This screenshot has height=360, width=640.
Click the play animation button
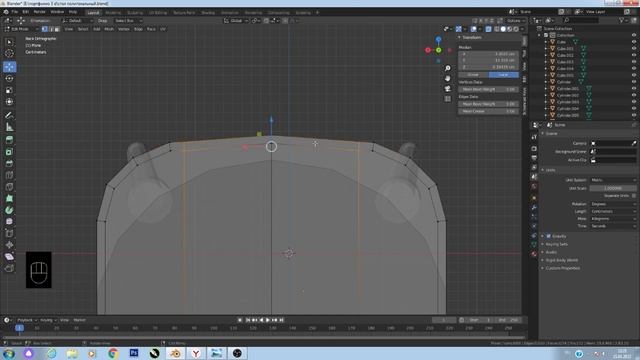click(268, 320)
